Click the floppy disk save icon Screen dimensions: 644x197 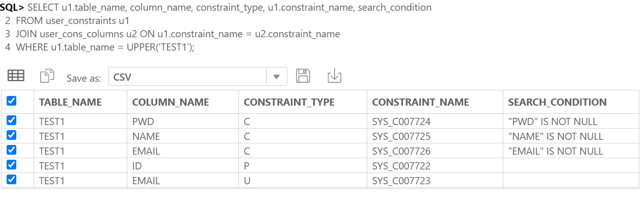303,76
